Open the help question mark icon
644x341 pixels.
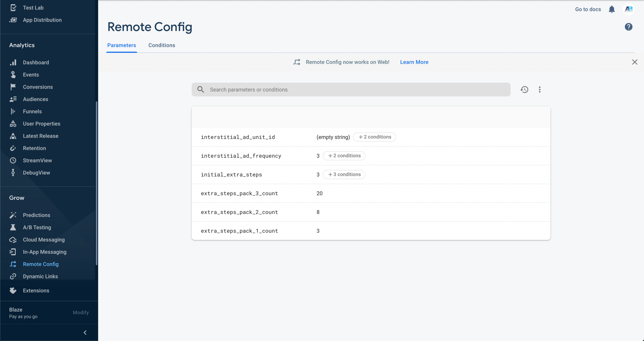tap(628, 27)
